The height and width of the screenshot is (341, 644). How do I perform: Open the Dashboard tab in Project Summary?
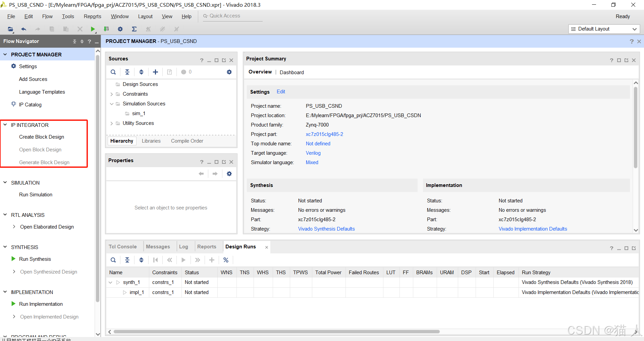point(292,72)
